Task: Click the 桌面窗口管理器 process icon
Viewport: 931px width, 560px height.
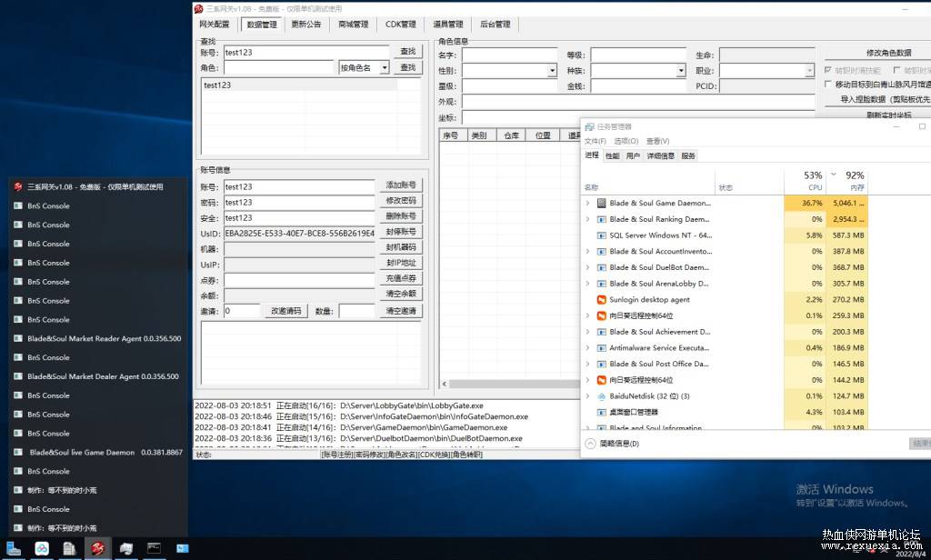Action: [601, 412]
